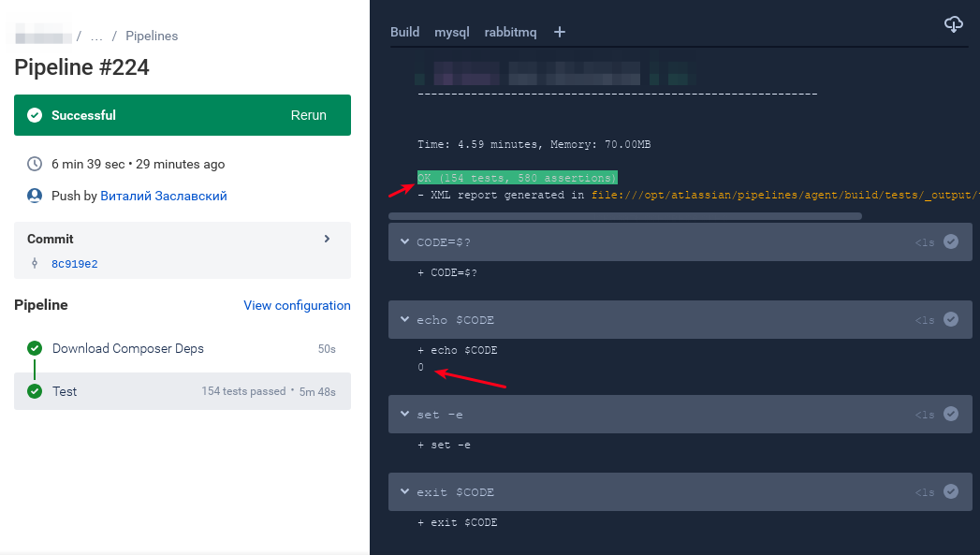Viewport: 980px width, 555px height.
Task: Click the 5m 48s duration of Test
Action: [317, 392]
